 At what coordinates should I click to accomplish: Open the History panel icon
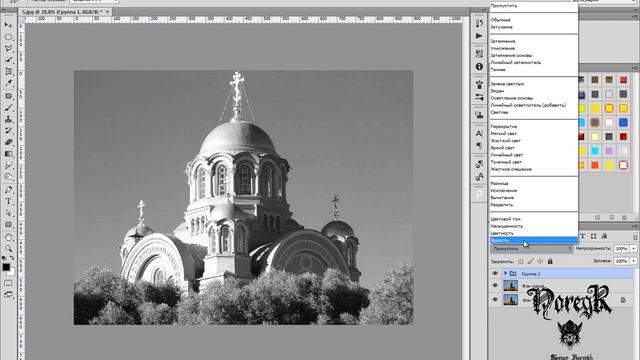click(x=479, y=23)
